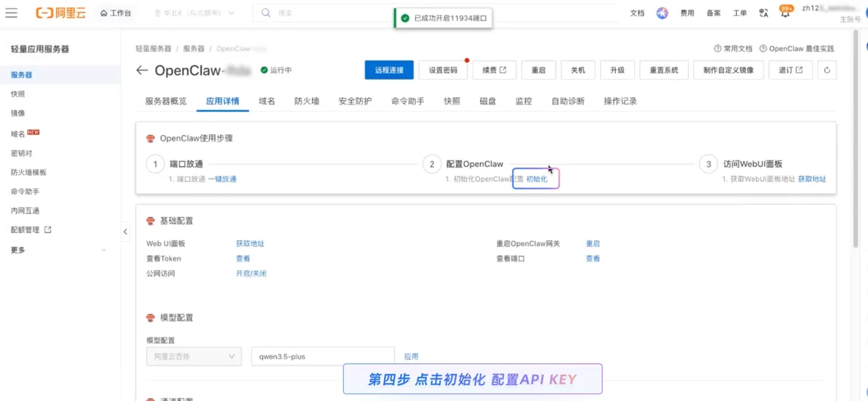Open the 安全防护 tab

tap(354, 102)
